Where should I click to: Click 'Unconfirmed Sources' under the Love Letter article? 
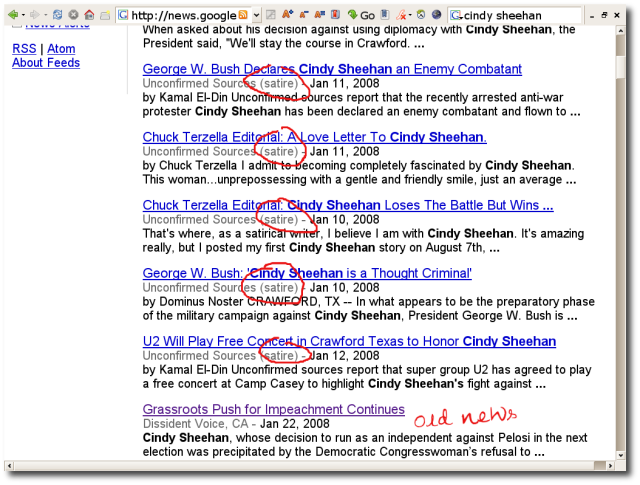(x=199, y=151)
